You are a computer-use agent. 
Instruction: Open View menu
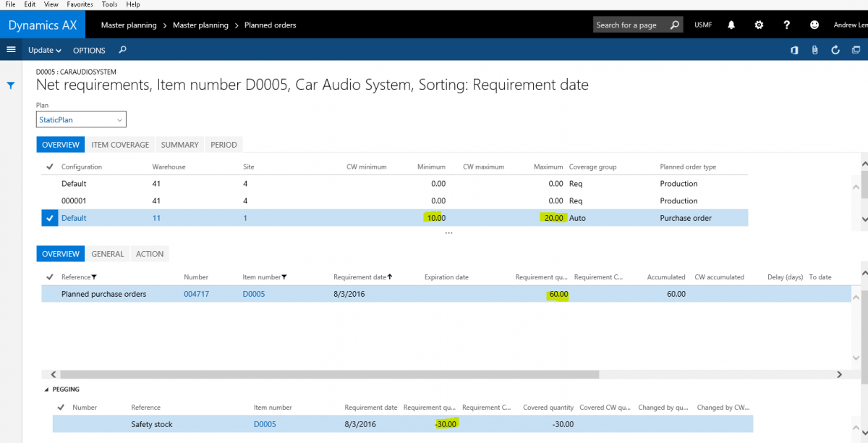pos(51,4)
